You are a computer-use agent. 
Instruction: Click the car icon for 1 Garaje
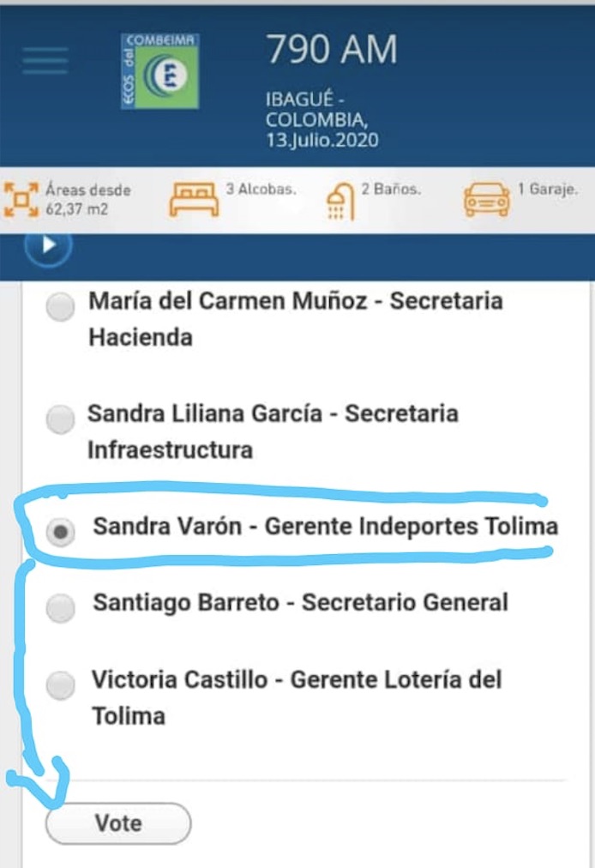(486, 200)
